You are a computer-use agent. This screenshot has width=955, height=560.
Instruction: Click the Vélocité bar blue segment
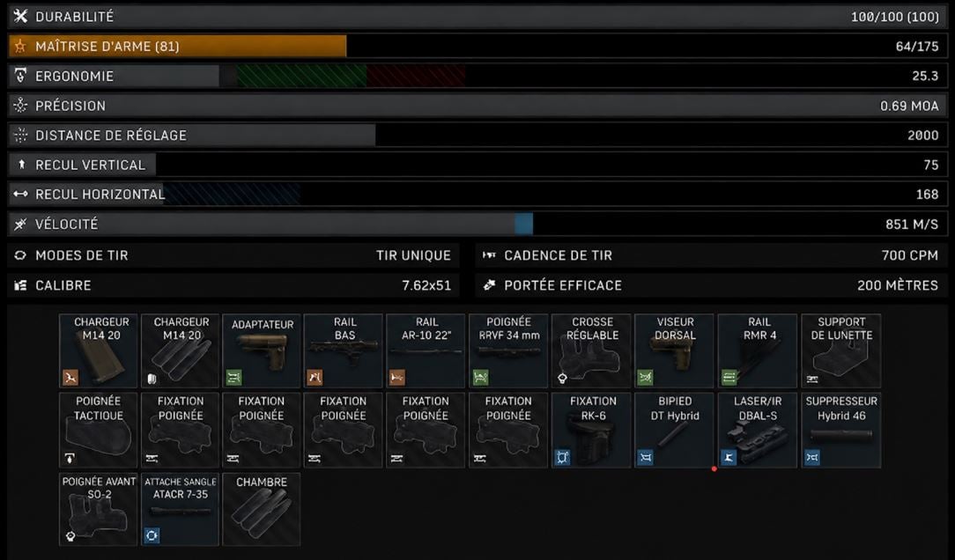pyautogui.click(x=524, y=224)
